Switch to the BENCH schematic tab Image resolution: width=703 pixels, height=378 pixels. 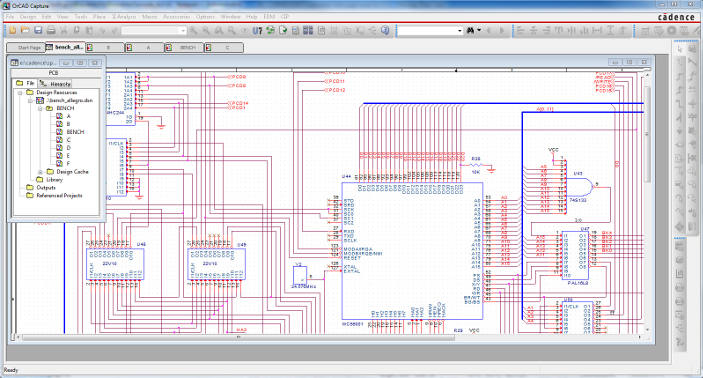point(184,47)
